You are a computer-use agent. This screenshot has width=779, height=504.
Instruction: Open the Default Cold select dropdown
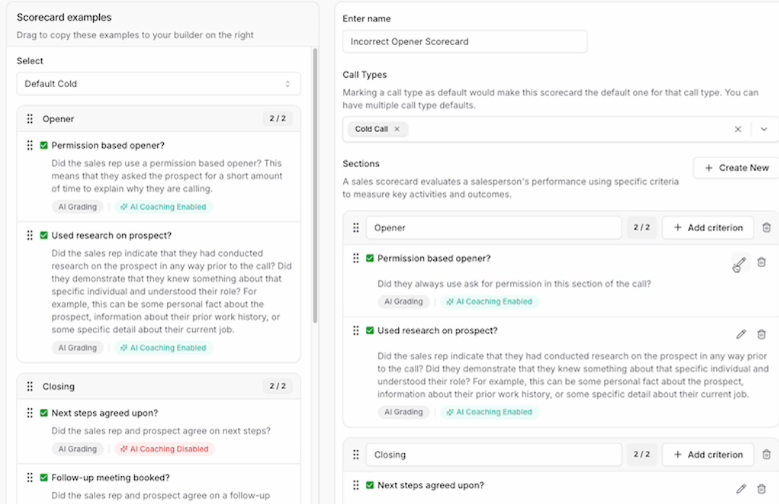point(158,84)
